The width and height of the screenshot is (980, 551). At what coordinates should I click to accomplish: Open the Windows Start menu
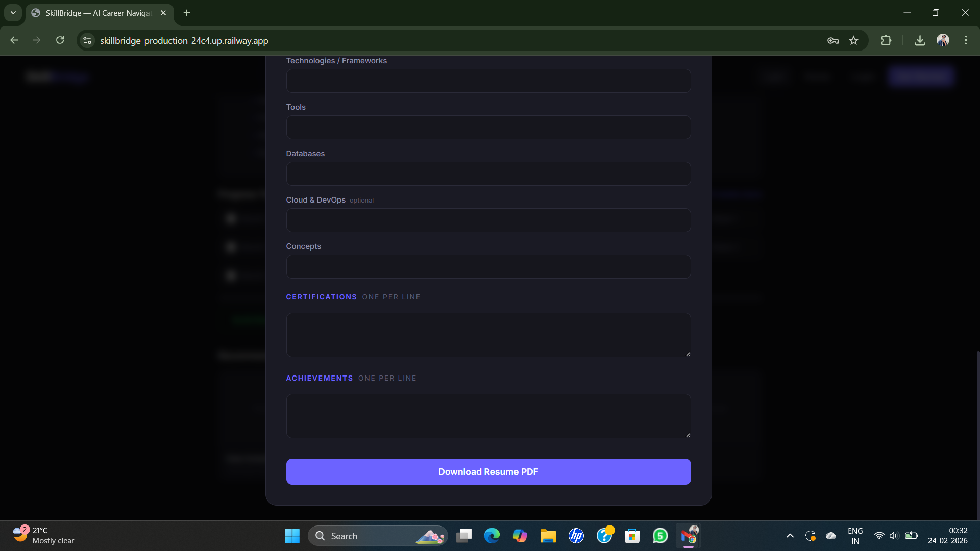[x=292, y=536]
